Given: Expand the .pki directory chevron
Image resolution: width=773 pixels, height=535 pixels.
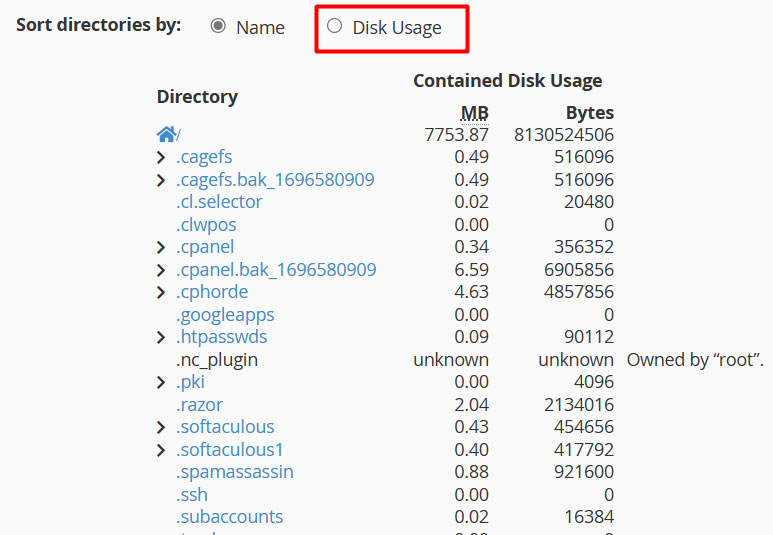Looking at the screenshot, I should (161, 382).
